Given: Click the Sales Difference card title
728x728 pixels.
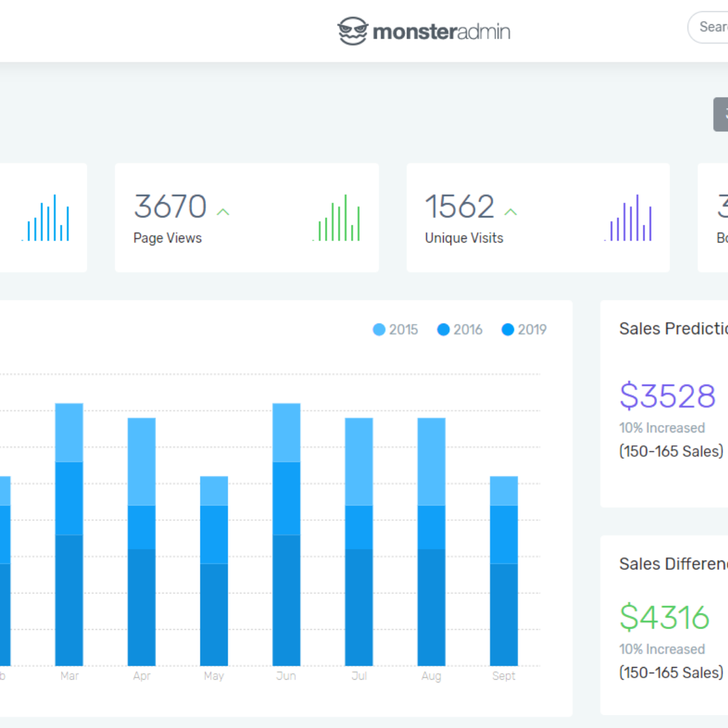Looking at the screenshot, I should click(x=674, y=564).
